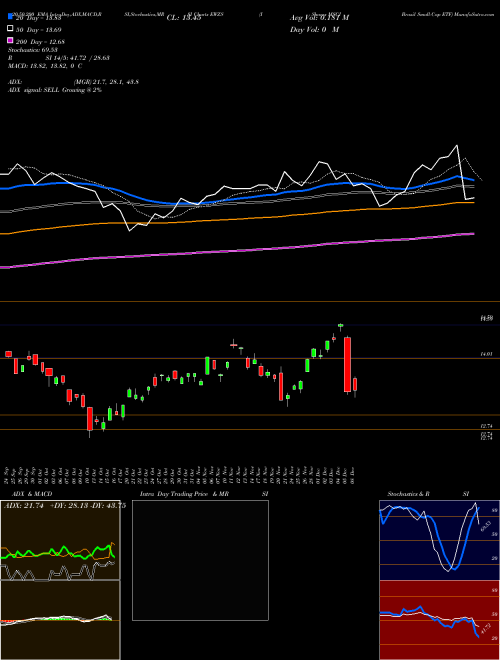
Task: Open the blue Stochastics chart panel
Action: [x=439, y=540]
